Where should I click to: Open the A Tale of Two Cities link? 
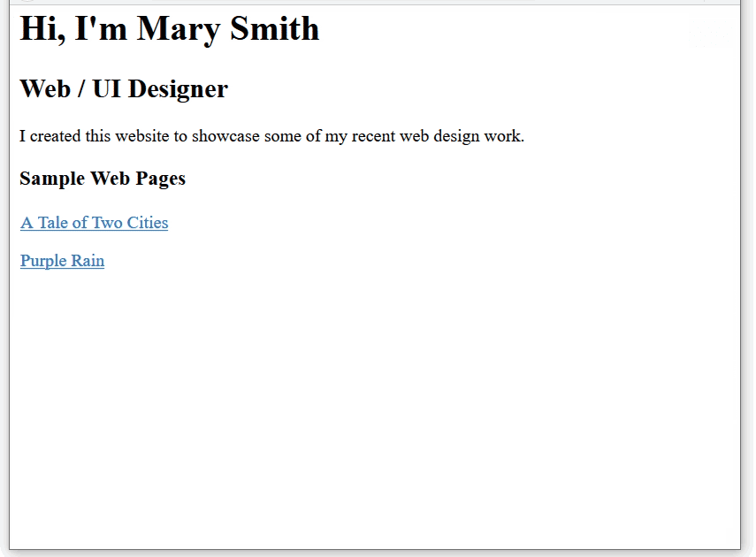[94, 223]
